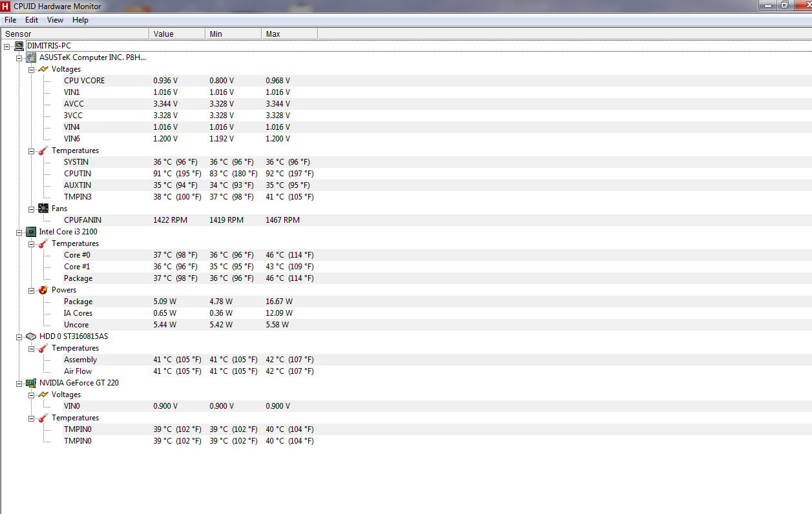Collapse the Temperatures node under ASUSTeK
The width and height of the screenshot is (812, 514).
click(32, 150)
